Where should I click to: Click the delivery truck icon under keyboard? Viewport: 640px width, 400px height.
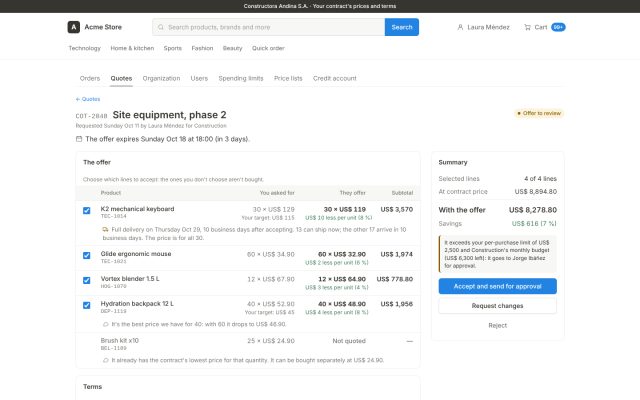pos(105,229)
